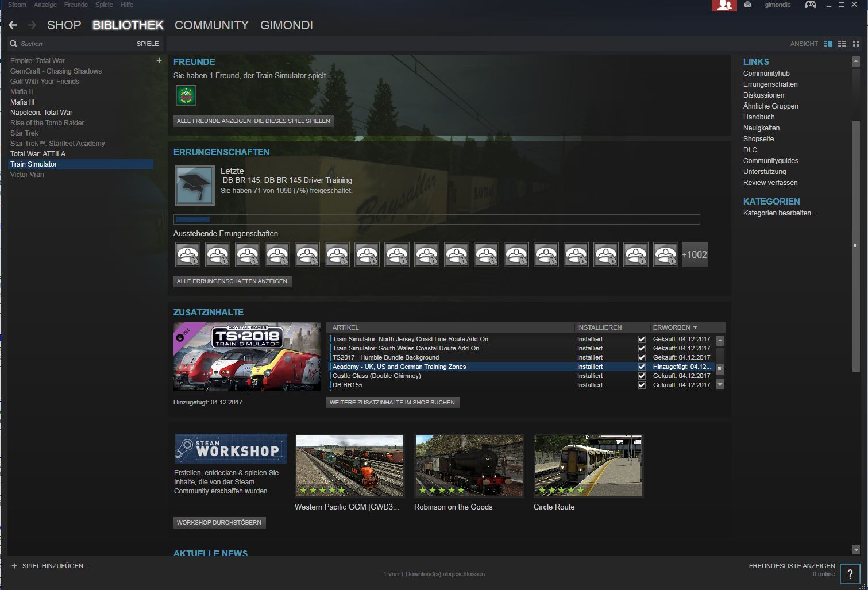Open Freundesliste anzeigen
This screenshot has height=590, width=868.
pos(792,566)
